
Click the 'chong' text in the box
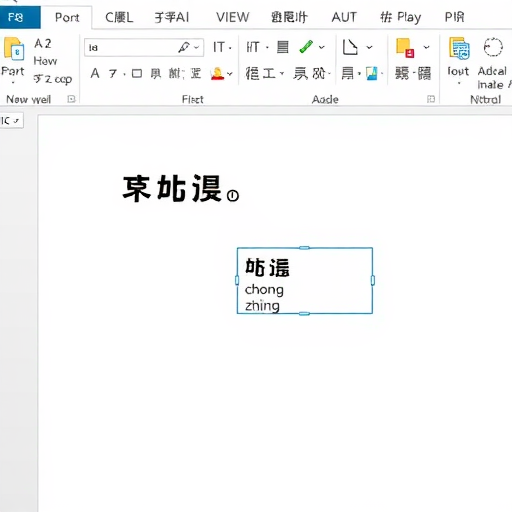264,290
